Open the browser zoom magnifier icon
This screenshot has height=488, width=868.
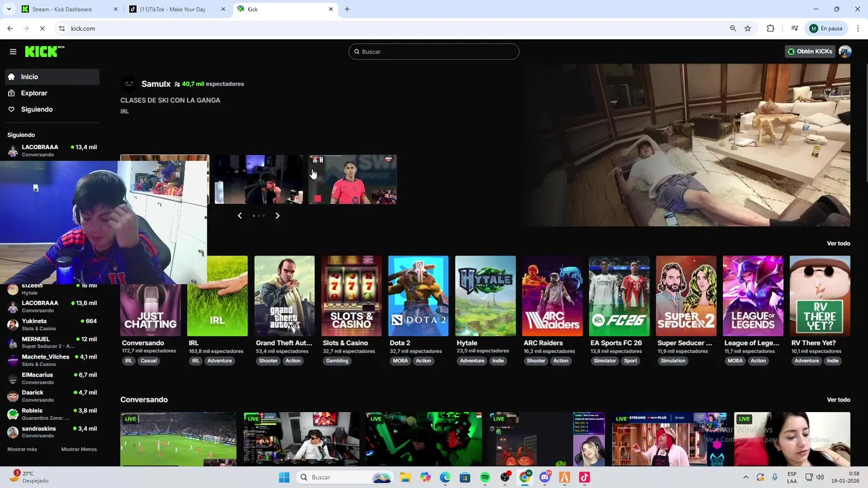click(x=733, y=28)
